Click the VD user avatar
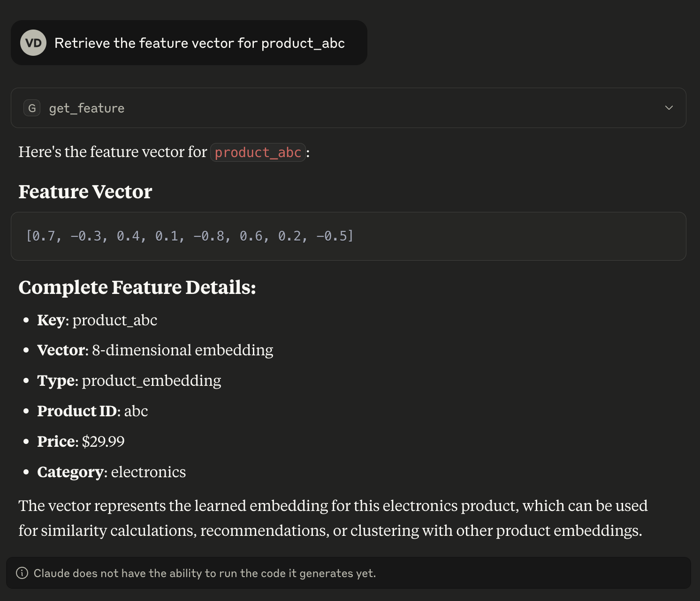700x601 pixels. (x=33, y=43)
